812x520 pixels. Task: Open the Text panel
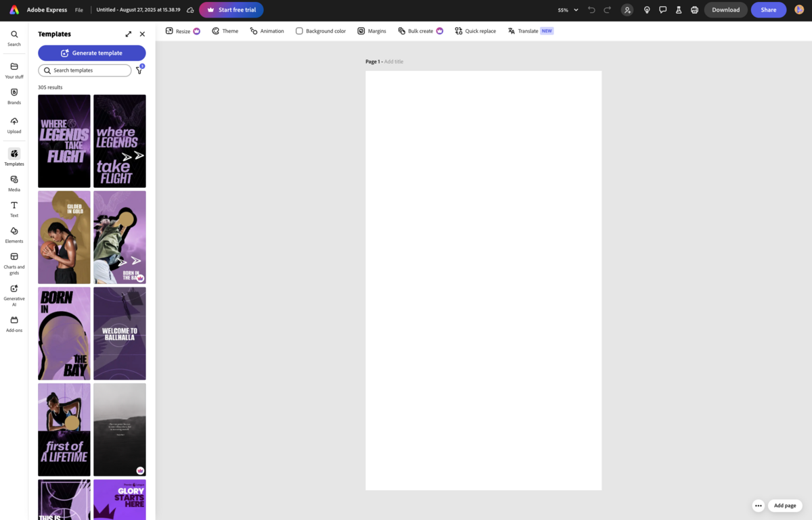point(14,209)
